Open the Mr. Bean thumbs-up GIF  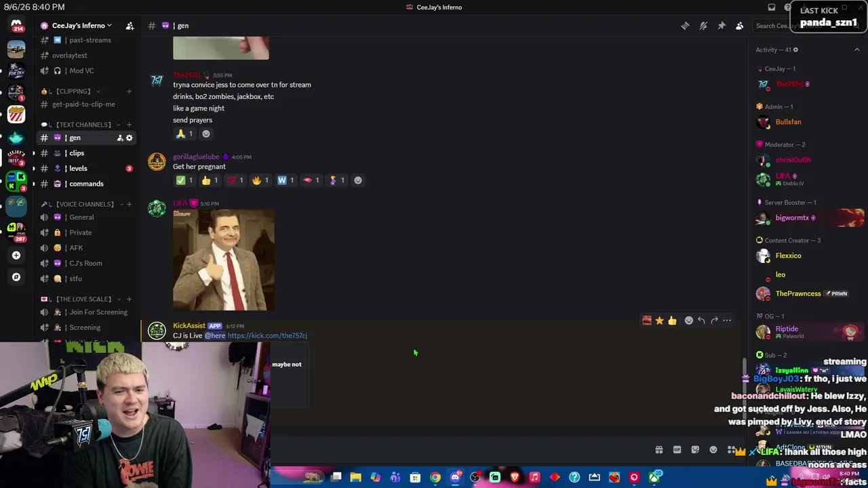224,260
